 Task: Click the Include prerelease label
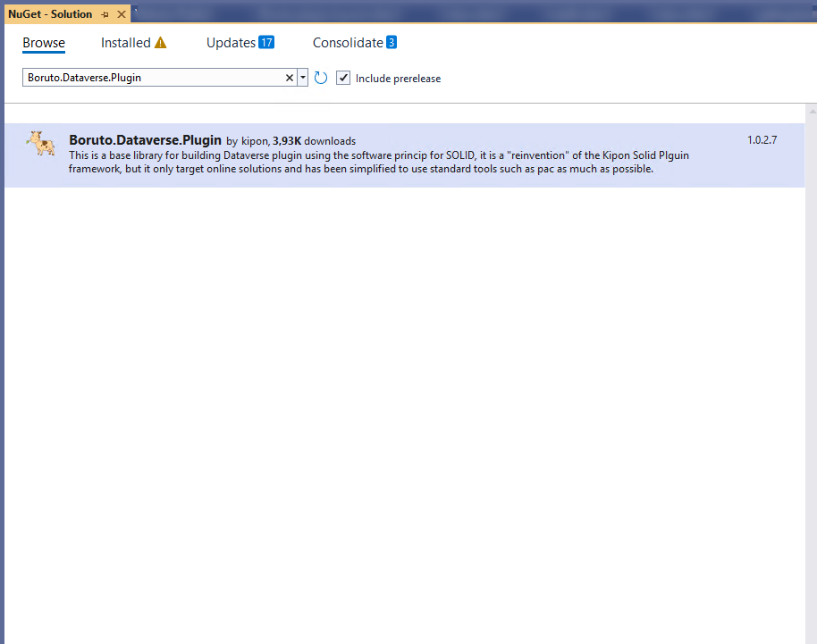point(398,79)
